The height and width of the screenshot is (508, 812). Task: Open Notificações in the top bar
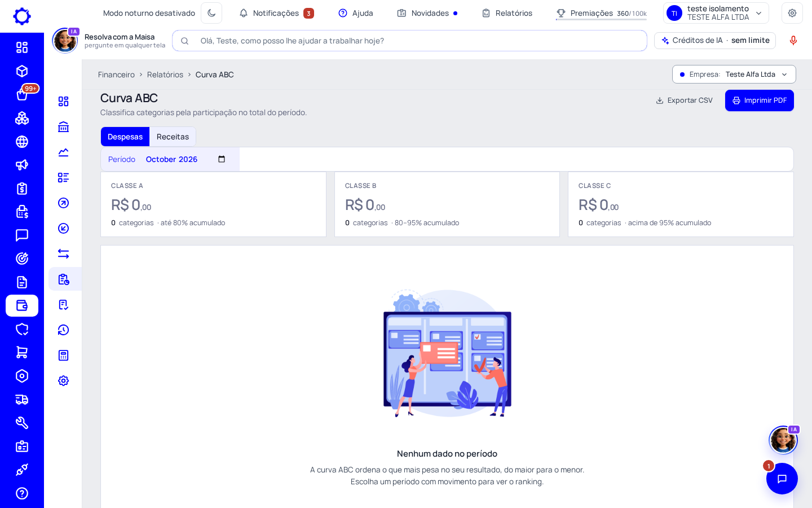point(276,13)
